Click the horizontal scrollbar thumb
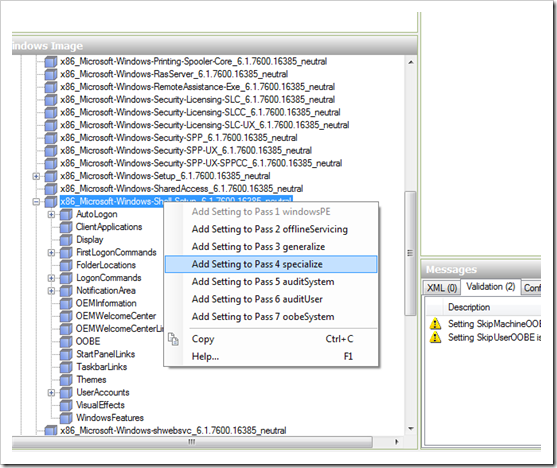 point(192,442)
